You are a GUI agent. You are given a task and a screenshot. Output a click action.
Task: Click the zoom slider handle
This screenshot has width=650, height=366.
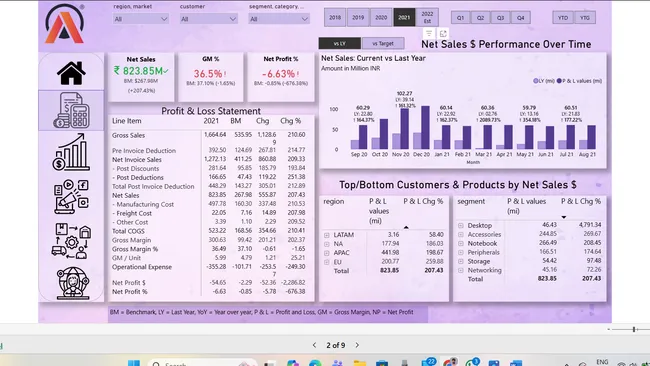pos(634,330)
